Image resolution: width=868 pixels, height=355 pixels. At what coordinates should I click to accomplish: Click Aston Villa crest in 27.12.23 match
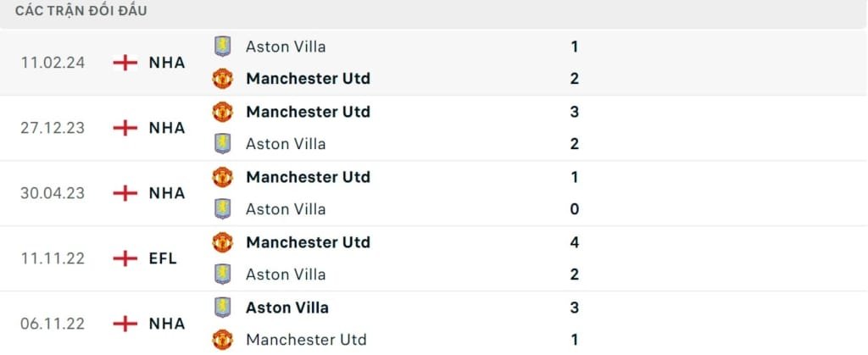[x=222, y=144]
